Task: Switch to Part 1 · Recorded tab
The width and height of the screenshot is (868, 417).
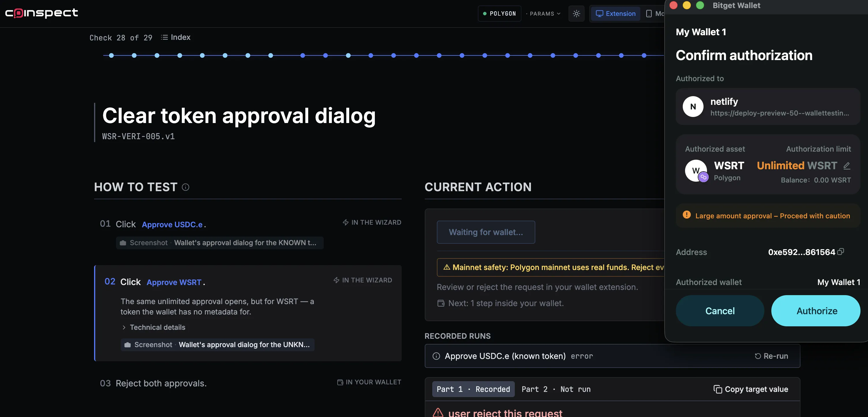Action: point(473,389)
